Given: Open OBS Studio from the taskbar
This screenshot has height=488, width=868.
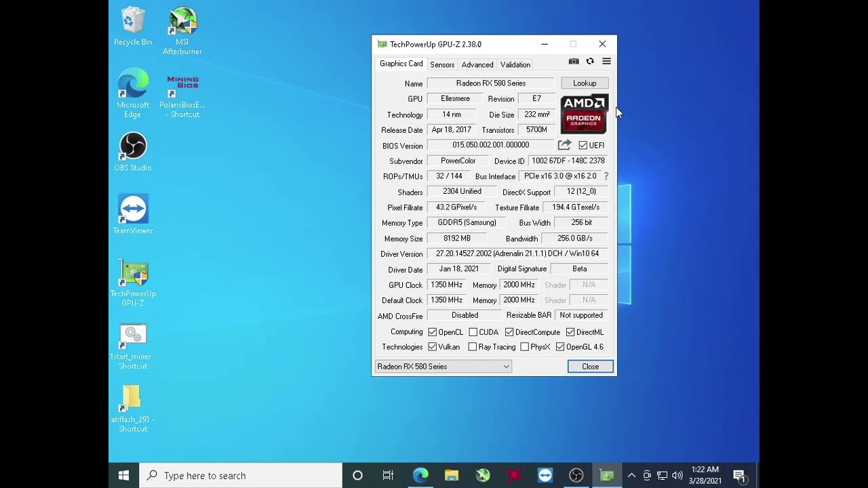Looking at the screenshot, I should tap(576, 476).
